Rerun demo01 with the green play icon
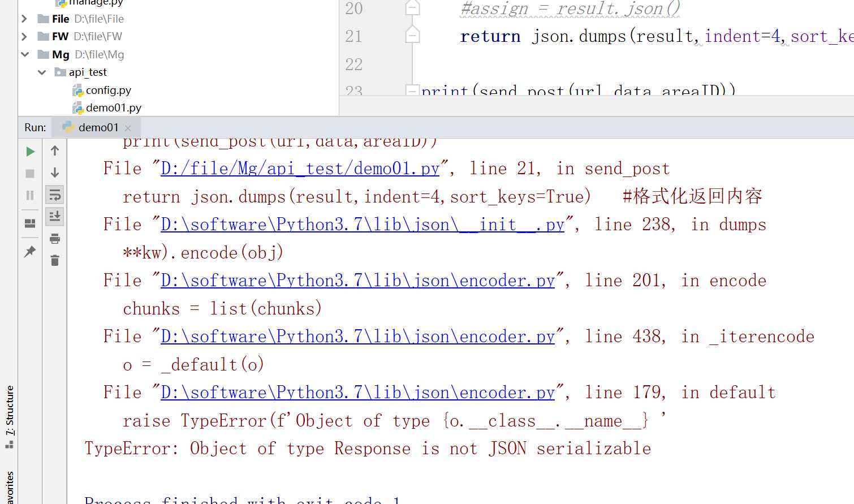854x504 pixels. tap(30, 152)
